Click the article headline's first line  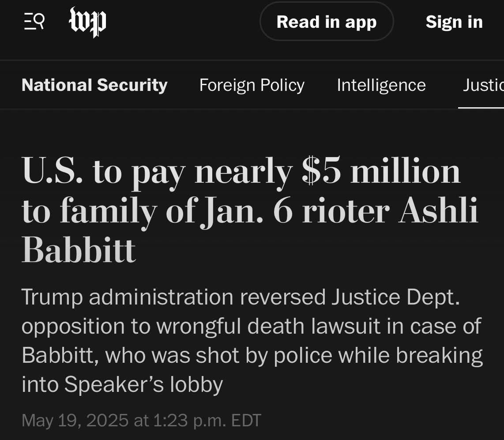point(241,172)
